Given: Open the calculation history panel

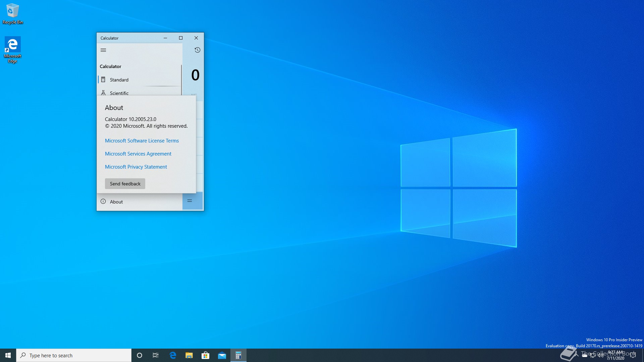Looking at the screenshot, I should pyautogui.click(x=197, y=50).
